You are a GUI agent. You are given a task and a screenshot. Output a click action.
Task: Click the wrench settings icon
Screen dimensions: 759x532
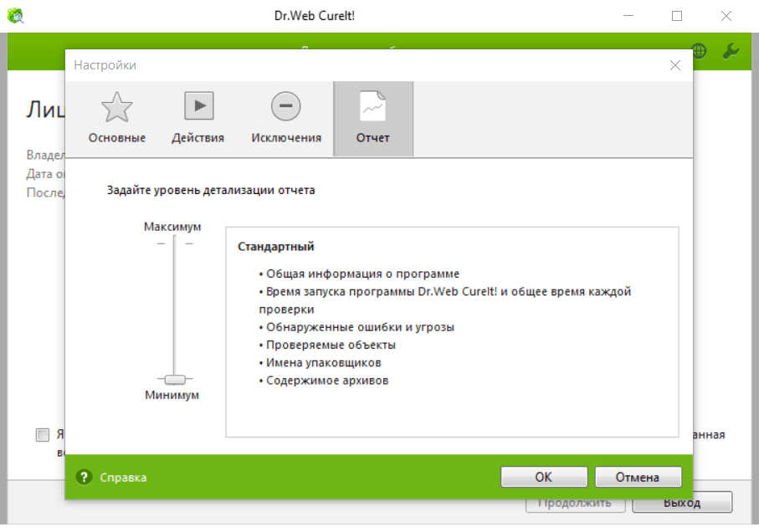730,51
